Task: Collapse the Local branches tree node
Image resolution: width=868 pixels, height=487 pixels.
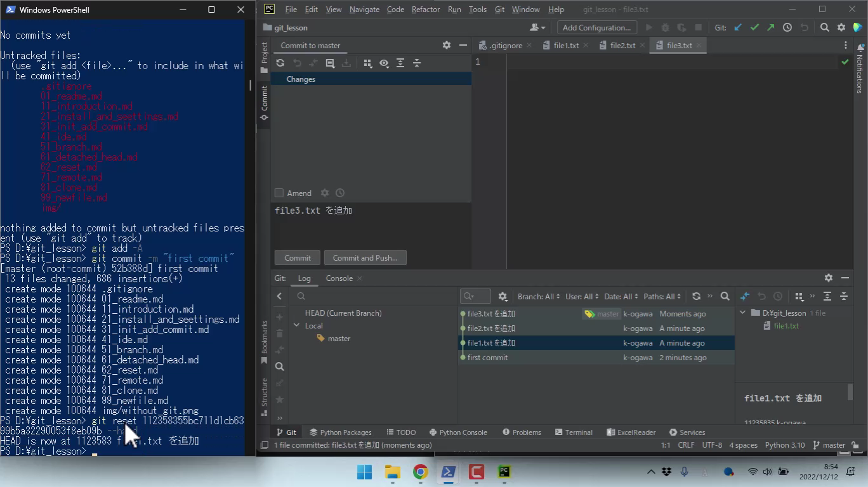Action: [296, 325]
